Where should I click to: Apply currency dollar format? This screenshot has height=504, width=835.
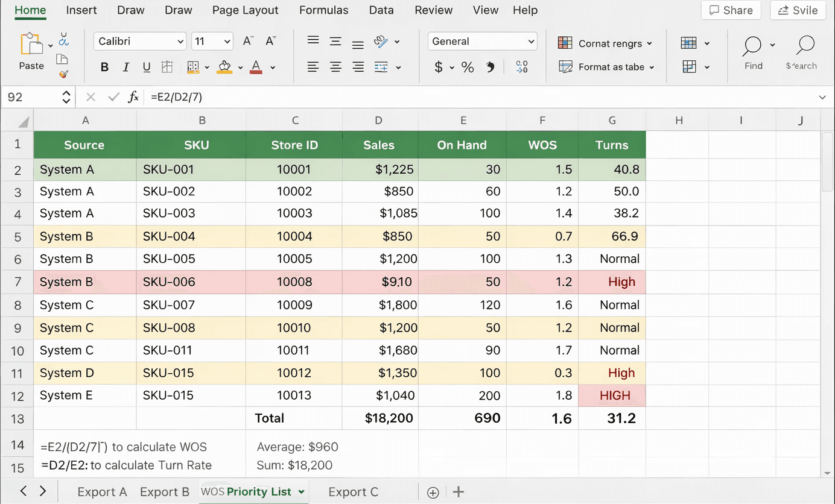(x=439, y=67)
